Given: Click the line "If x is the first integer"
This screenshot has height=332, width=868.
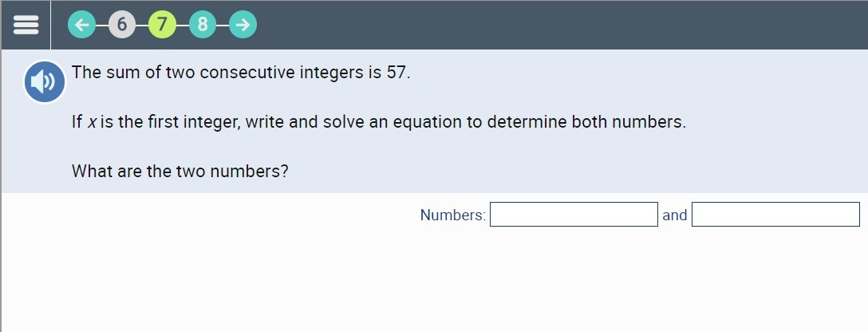Looking at the screenshot, I should point(378,122).
